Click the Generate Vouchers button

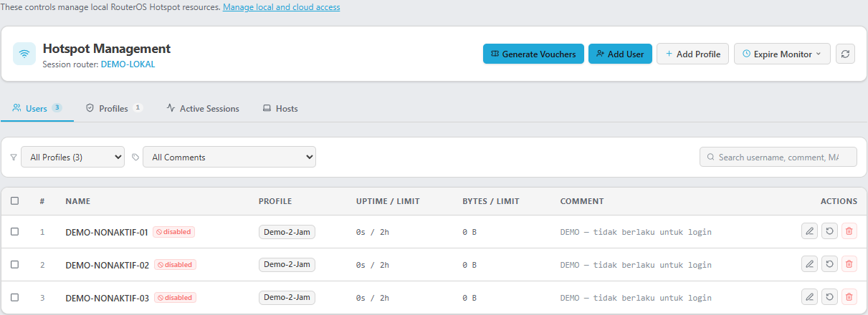tap(533, 54)
